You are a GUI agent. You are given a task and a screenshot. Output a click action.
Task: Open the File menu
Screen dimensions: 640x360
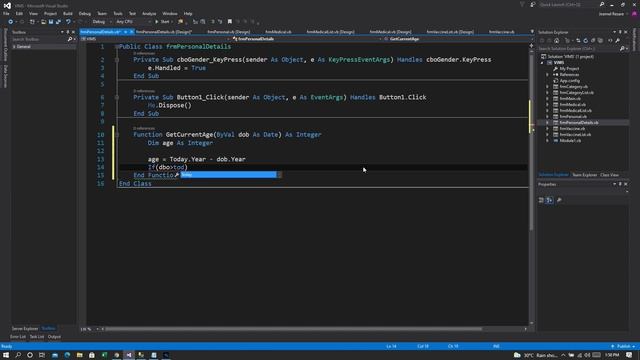click(x=6, y=13)
